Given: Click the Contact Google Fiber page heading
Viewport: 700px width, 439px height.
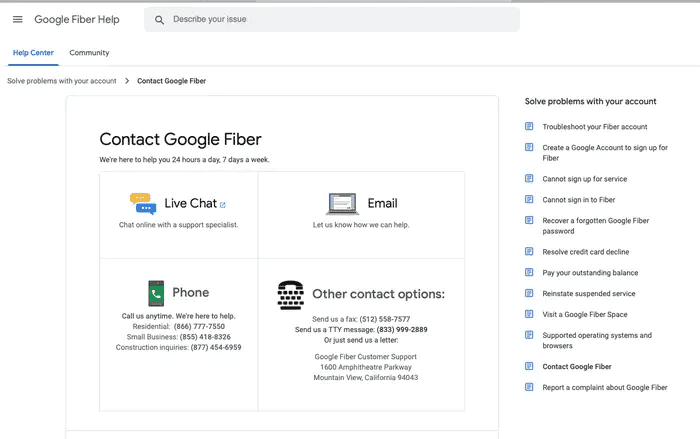Looking at the screenshot, I should [x=180, y=139].
